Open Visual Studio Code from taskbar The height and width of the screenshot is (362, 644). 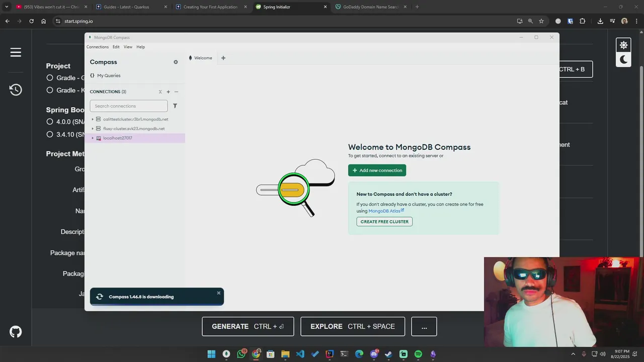(x=300, y=354)
